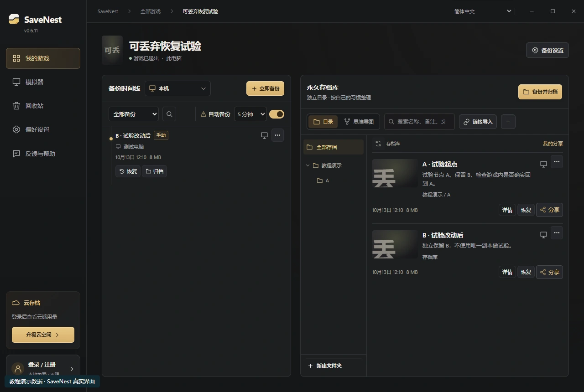Open the 简体中文 language dropdown
The image size is (584, 392).
pyautogui.click(x=483, y=11)
